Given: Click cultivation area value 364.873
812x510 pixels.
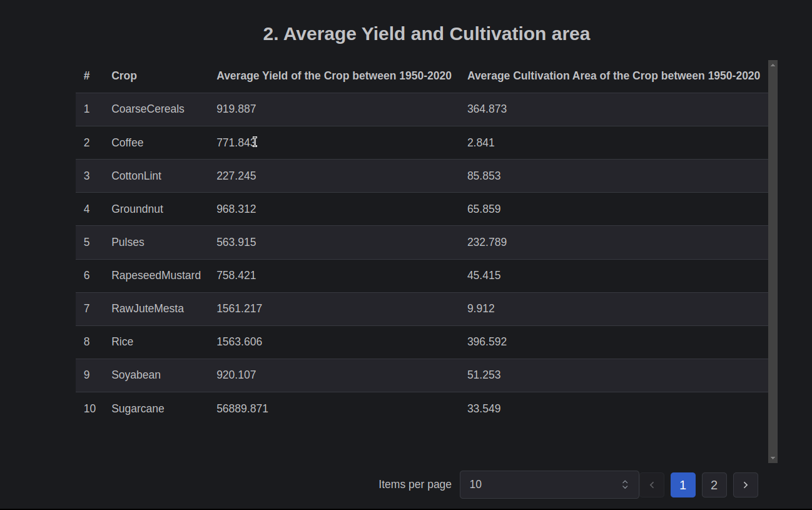Looking at the screenshot, I should [x=487, y=109].
